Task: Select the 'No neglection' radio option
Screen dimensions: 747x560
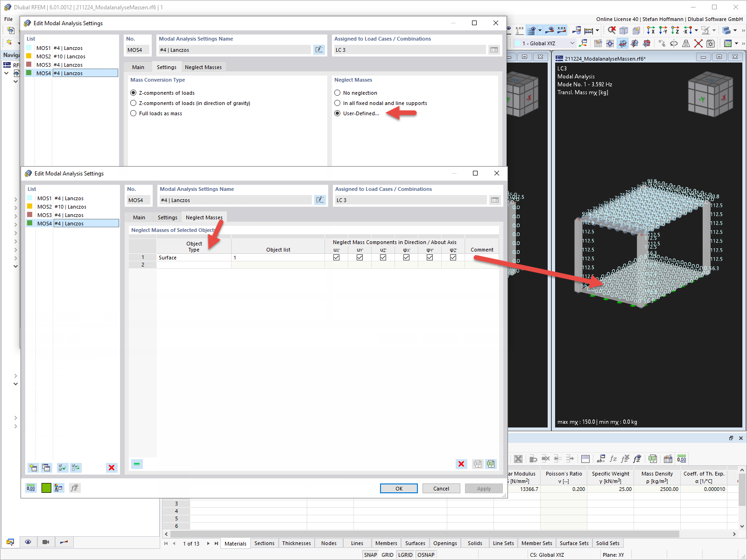Action: pos(338,92)
